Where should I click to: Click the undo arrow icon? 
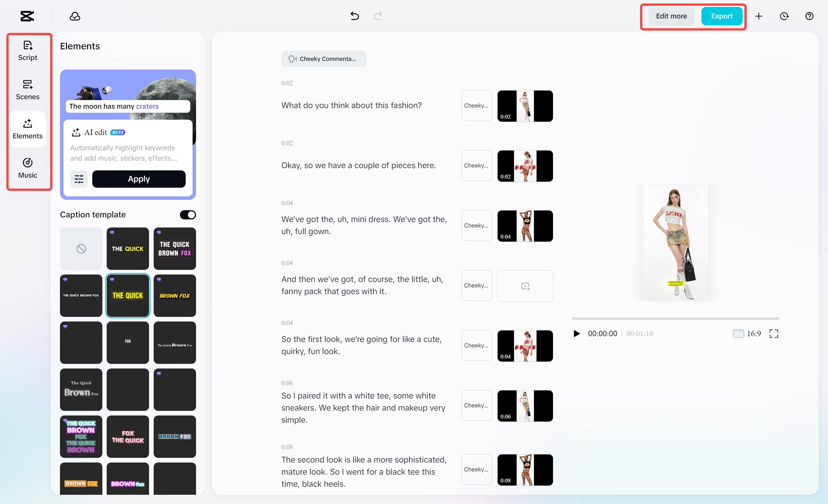pyautogui.click(x=355, y=16)
